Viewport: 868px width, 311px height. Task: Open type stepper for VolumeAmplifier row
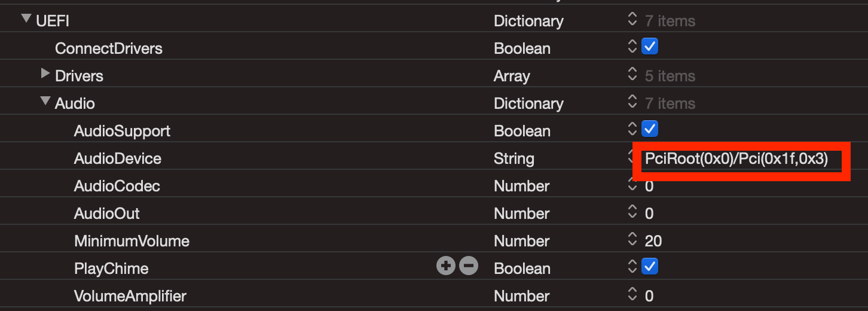[632, 295]
